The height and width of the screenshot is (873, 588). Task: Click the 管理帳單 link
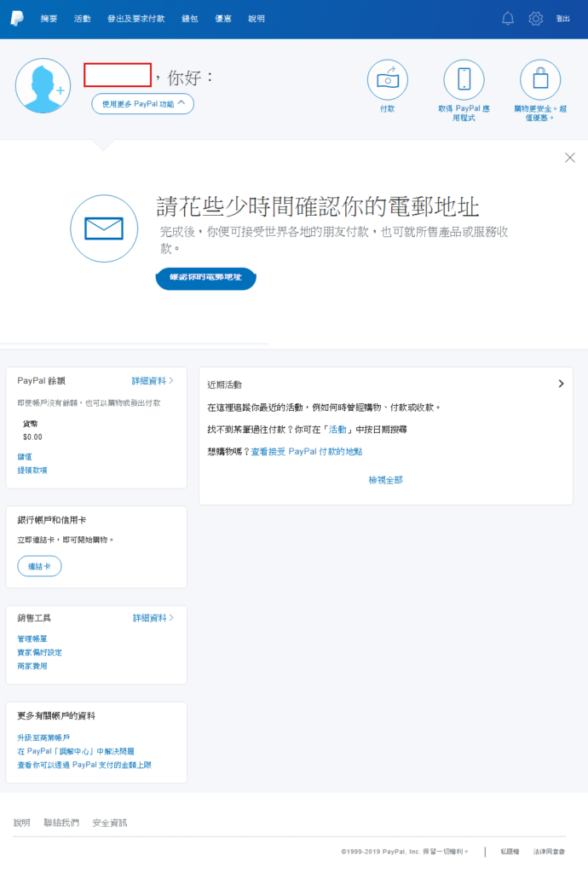[x=32, y=639]
